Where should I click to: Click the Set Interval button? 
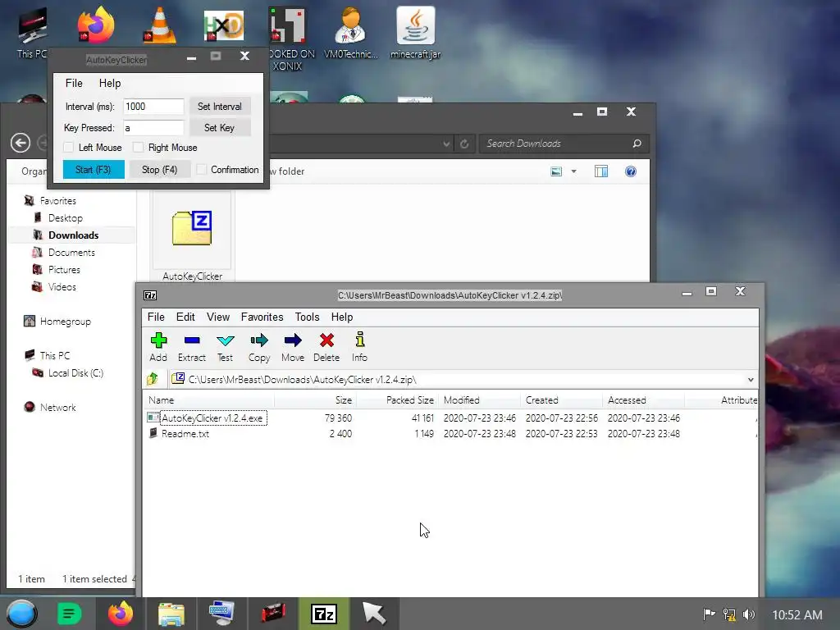tap(220, 107)
